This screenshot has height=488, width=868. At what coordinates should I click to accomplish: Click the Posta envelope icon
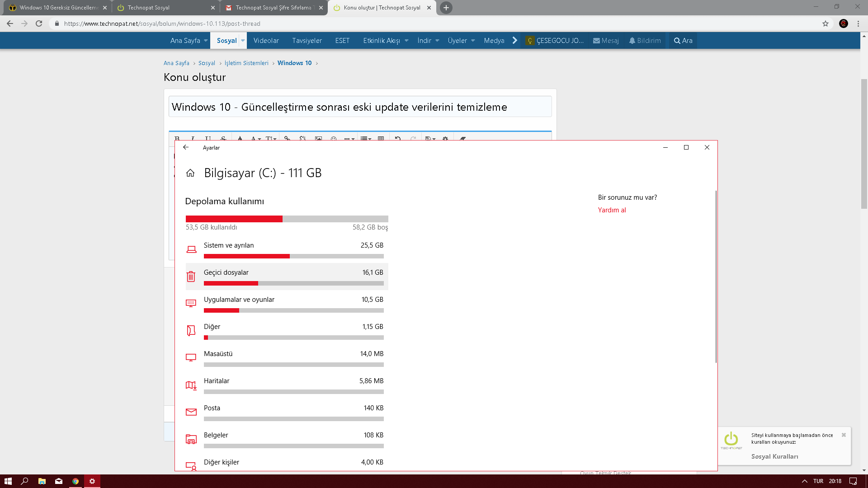tap(191, 412)
